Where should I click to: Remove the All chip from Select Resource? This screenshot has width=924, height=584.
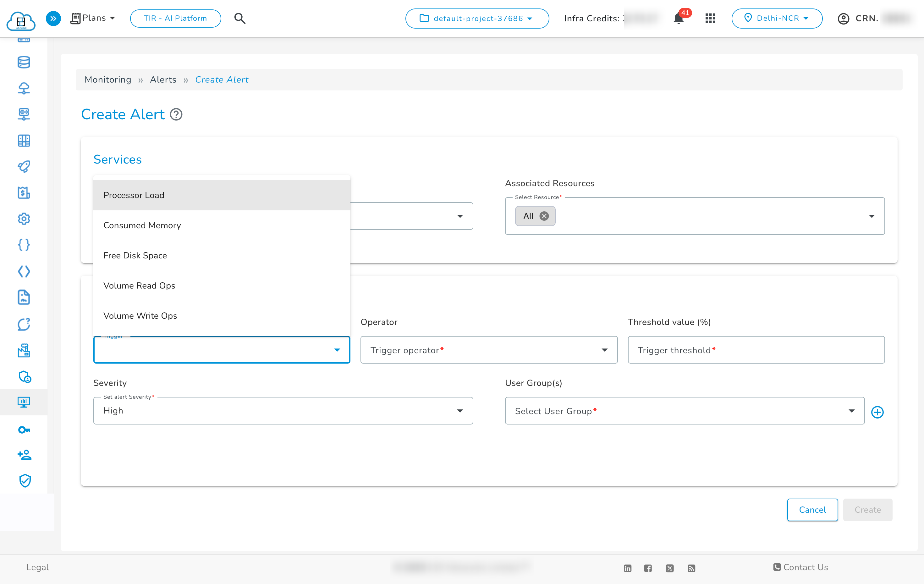click(x=544, y=216)
